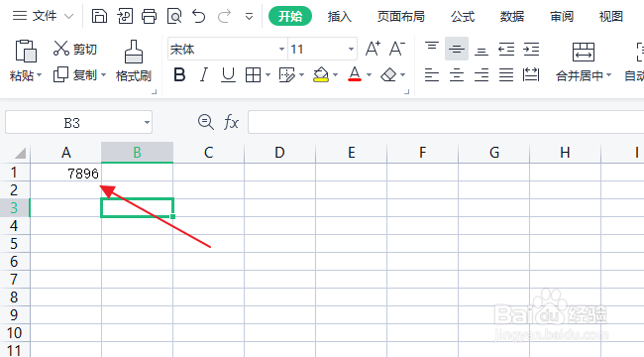Screen dimensions: 644x357
Task: Decrease font size with A- icon
Action: (397, 49)
